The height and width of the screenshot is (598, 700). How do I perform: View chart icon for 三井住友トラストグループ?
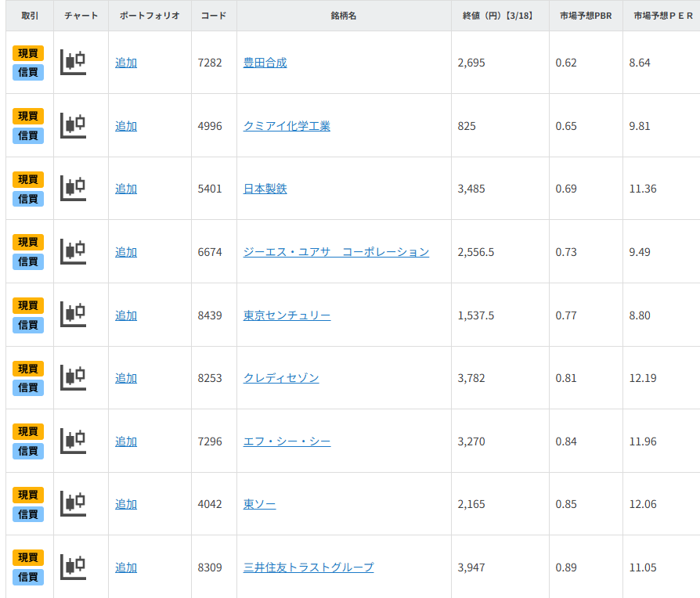(74, 567)
